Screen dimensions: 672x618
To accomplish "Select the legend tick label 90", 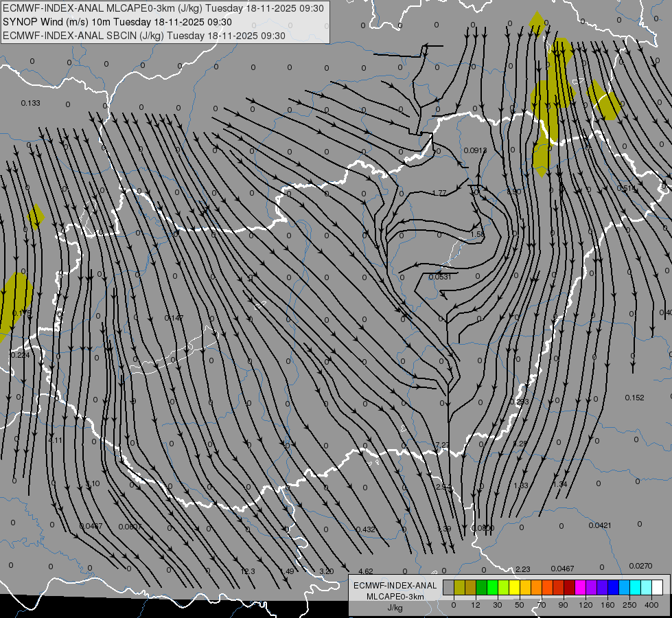I will pyautogui.click(x=563, y=605).
